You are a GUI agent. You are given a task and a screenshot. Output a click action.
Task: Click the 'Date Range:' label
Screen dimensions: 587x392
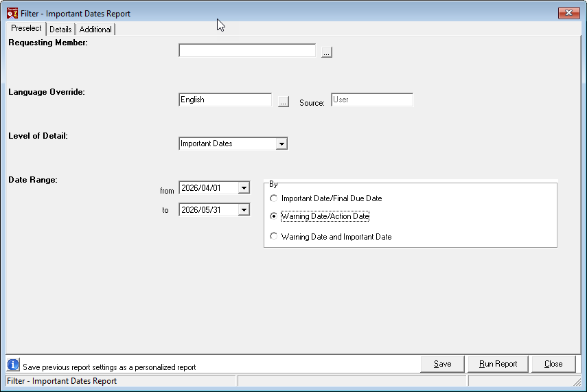pos(33,180)
